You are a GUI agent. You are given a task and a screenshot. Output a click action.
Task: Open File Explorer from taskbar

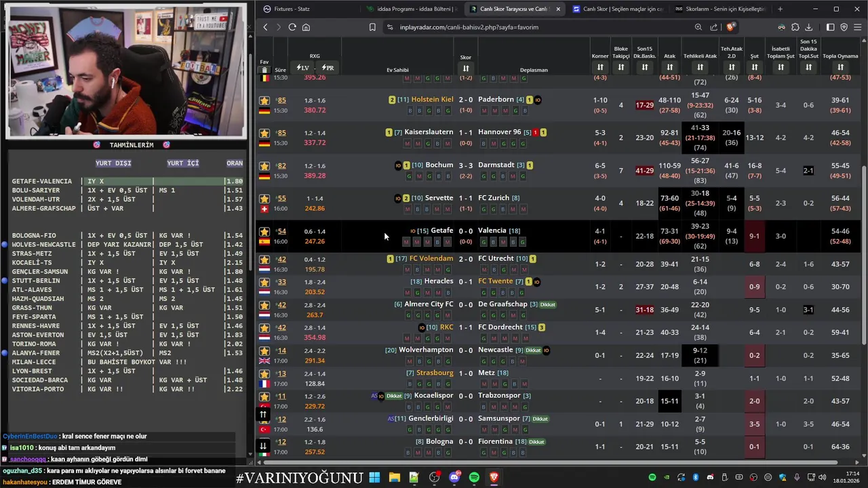pyautogui.click(x=394, y=477)
